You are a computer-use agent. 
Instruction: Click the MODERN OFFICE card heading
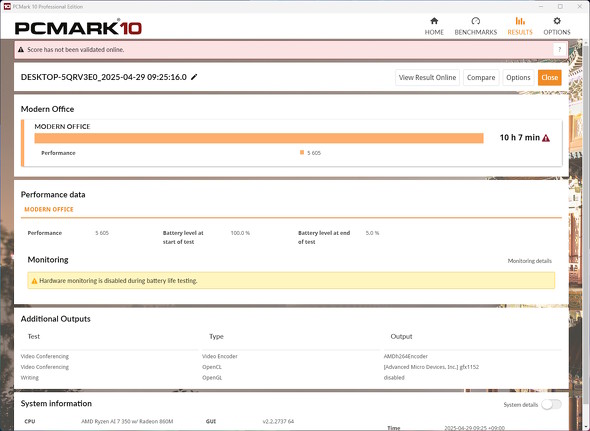62,126
